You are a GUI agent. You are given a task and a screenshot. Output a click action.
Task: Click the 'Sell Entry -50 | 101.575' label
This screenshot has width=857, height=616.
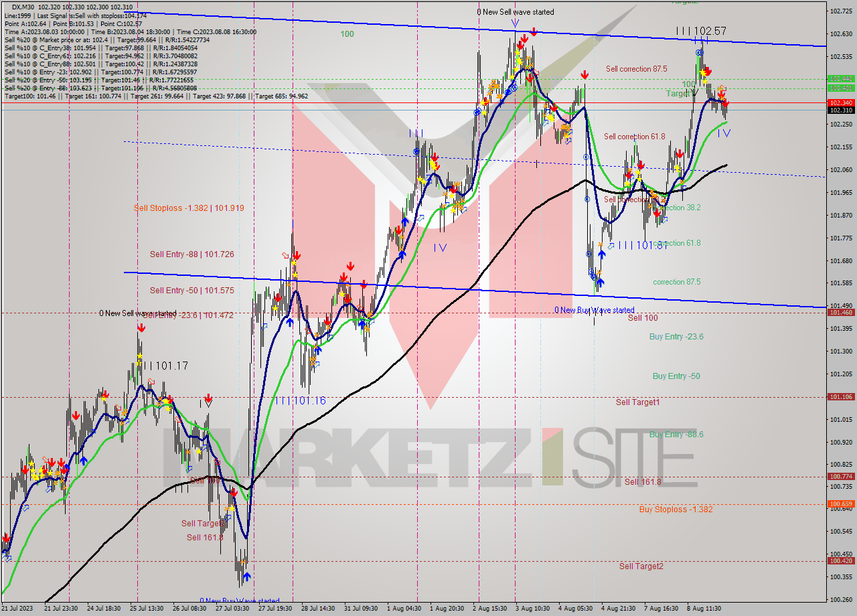tap(191, 291)
